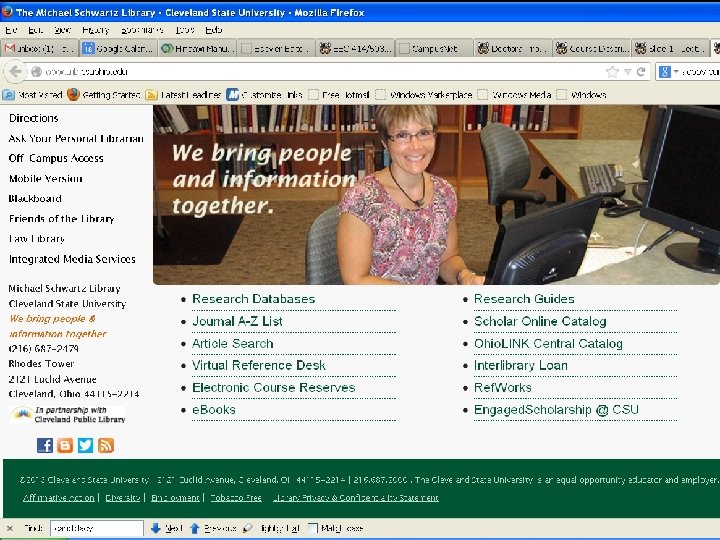
Task: Click Cleveland Public Library partnership logo
Action: pyautogui.click(x=68, y=415)
